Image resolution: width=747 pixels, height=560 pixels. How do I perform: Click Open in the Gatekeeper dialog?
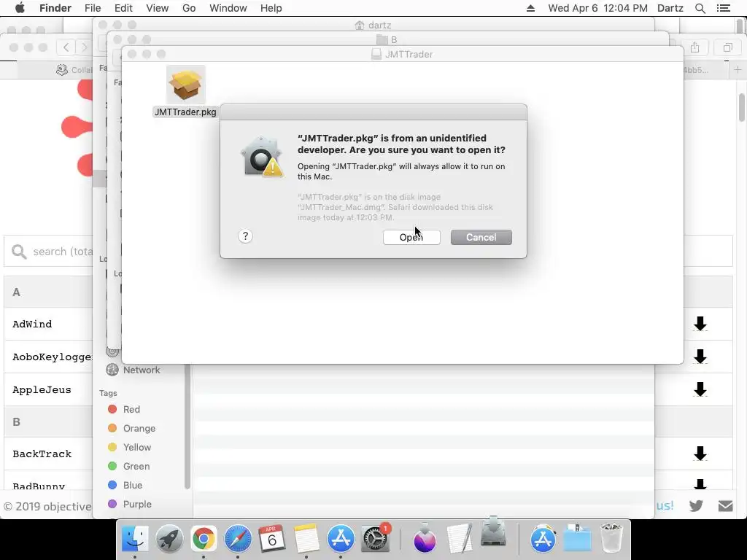pos(411,237)
